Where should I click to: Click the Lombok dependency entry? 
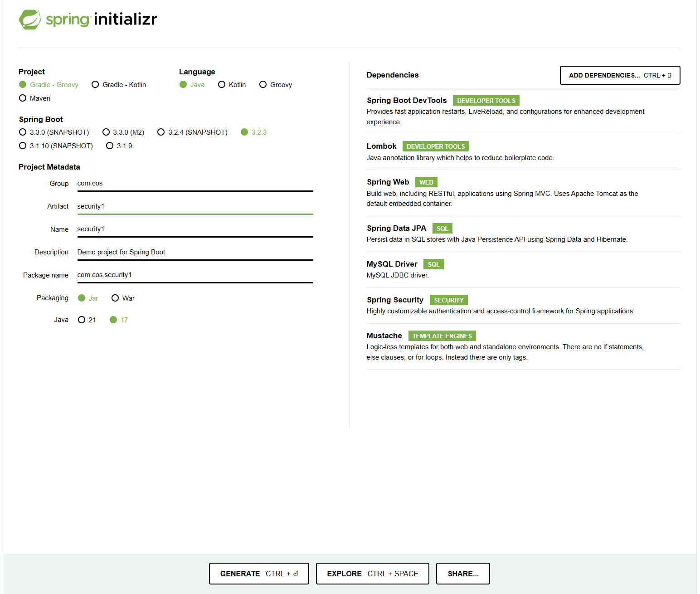click(523, 152)
